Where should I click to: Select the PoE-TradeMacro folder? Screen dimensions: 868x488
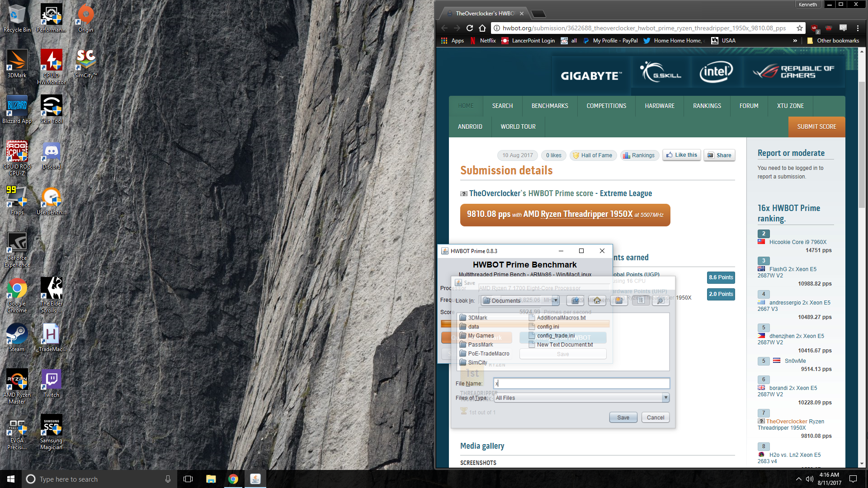[485, 354]
